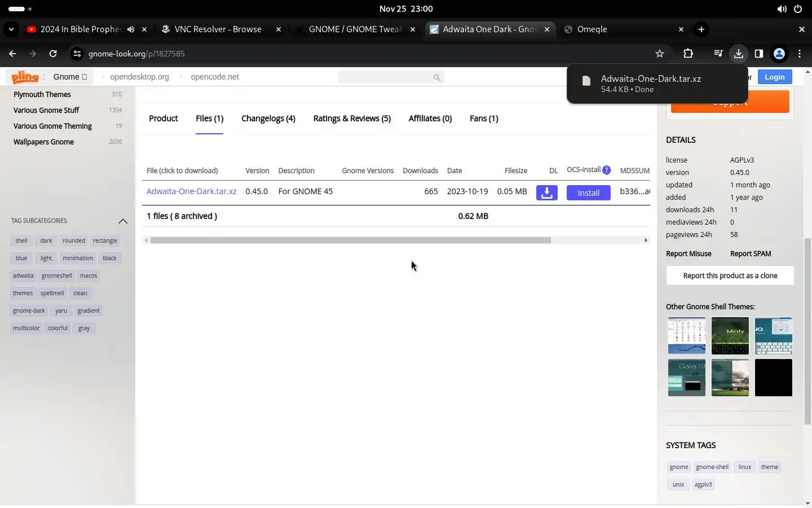This screenshot has width=812, height=508.
Task: Mute the 2024 In Bible Prophecy tab audio
Action: (131, 29)
